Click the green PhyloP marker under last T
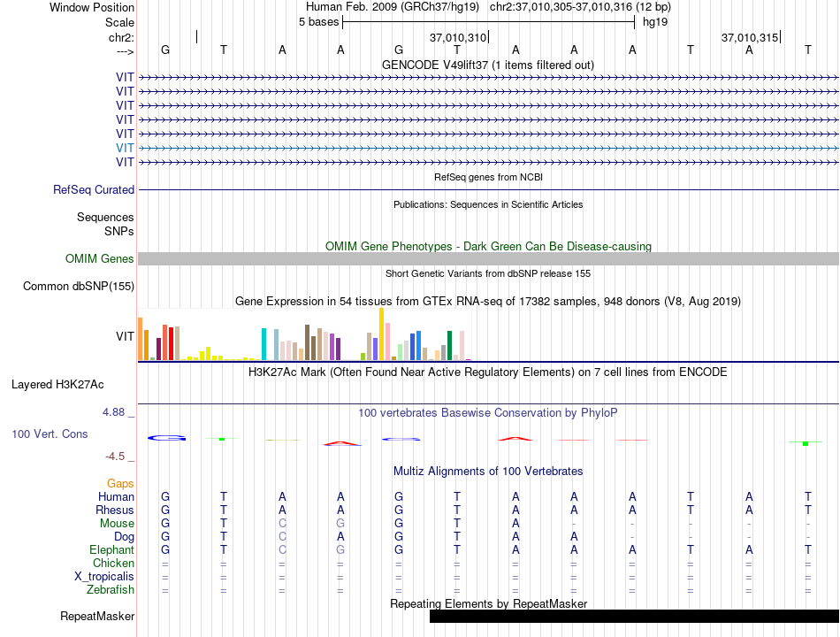 tap(806, 443)
